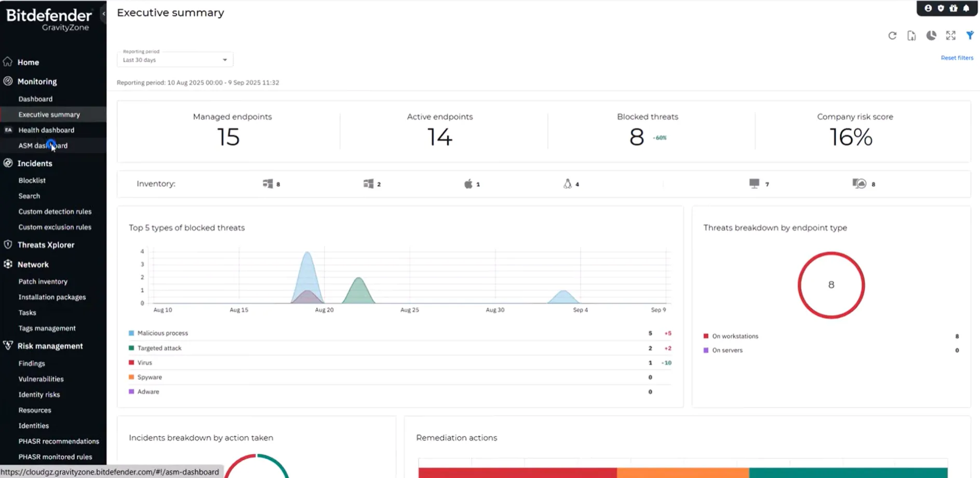Expand the Monitoring section in sidebar

click(37, 81)
